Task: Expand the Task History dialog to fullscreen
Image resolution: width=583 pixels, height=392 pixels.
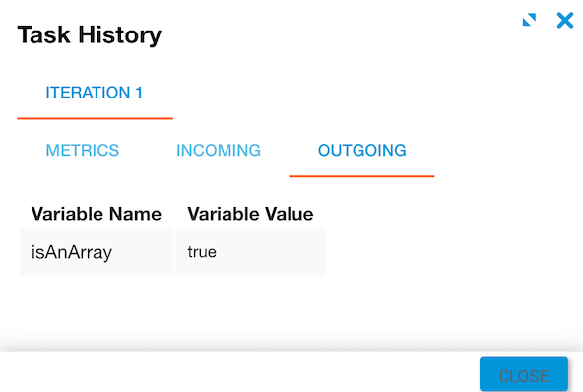Action: pyautogui.click(x=529, y=20)
